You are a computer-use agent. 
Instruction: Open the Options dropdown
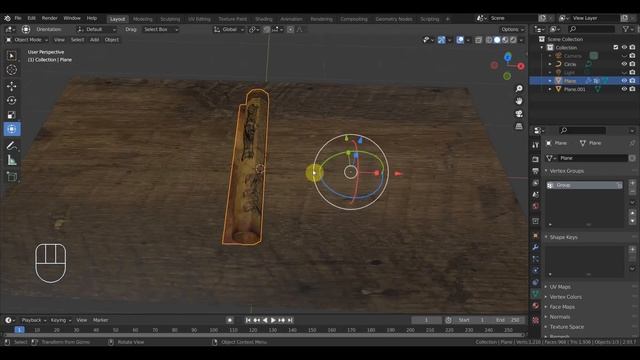[513, 29]
